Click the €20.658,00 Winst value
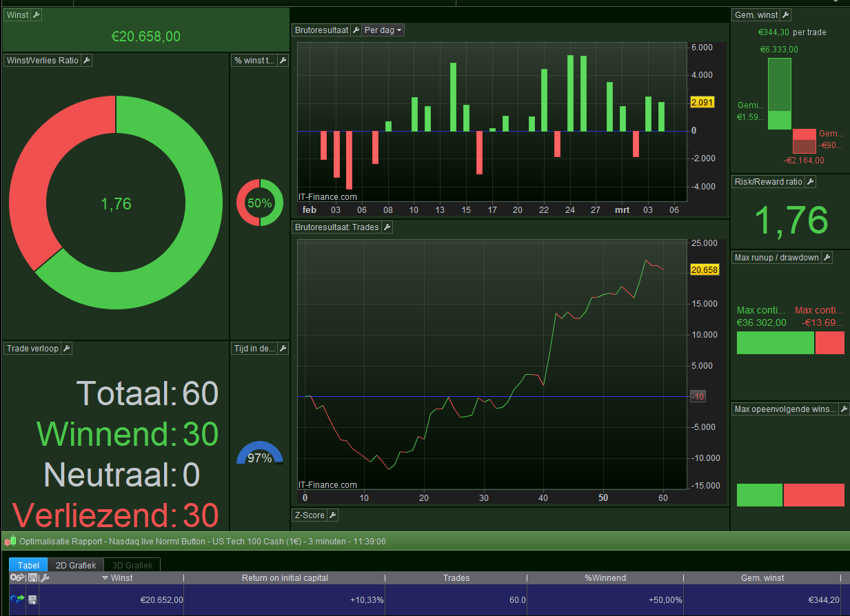Image resolution: width=850 pixels, height=616 pixels. point(146,37)
